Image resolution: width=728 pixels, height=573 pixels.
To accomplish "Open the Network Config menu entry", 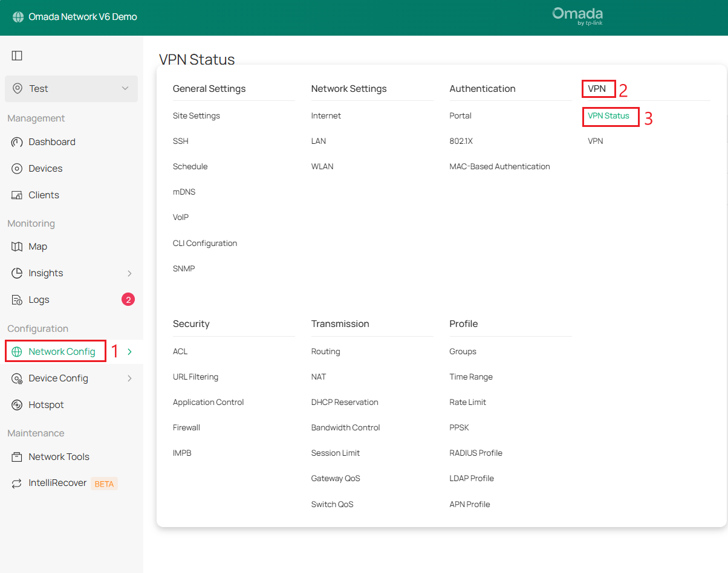I will pos(59,351).
